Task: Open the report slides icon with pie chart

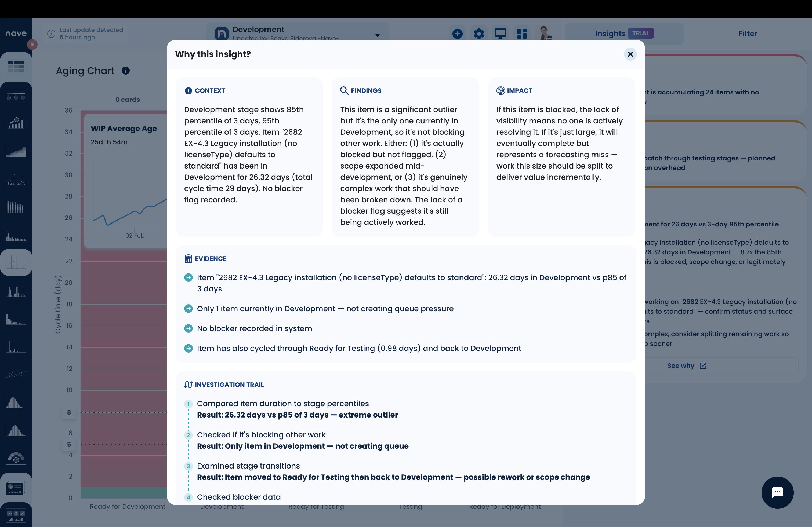Action: tap(16, 488)
